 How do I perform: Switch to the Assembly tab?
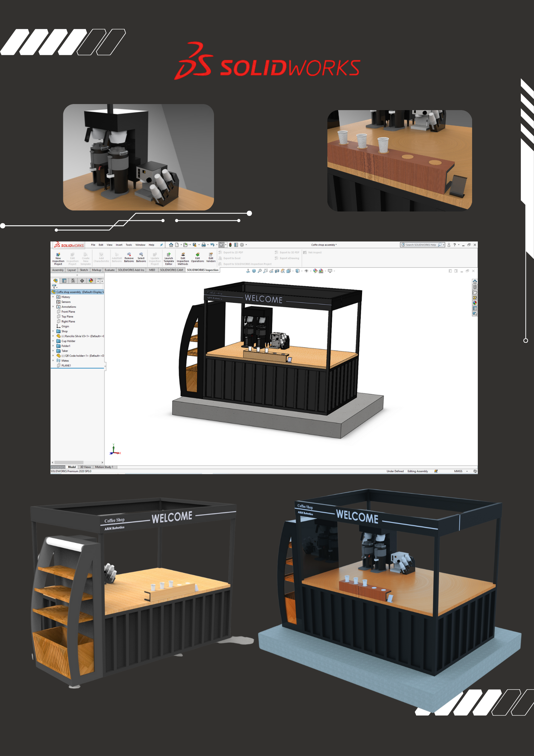click(58, 270)
